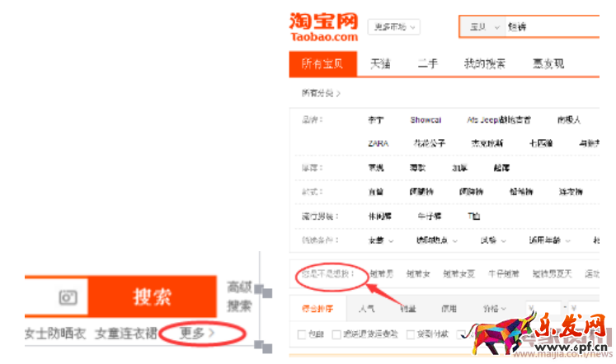This screenshot has height=364, width=616.
Task: Open the 适用年龄 filter dropdown
Action: (x=549, y=240)
